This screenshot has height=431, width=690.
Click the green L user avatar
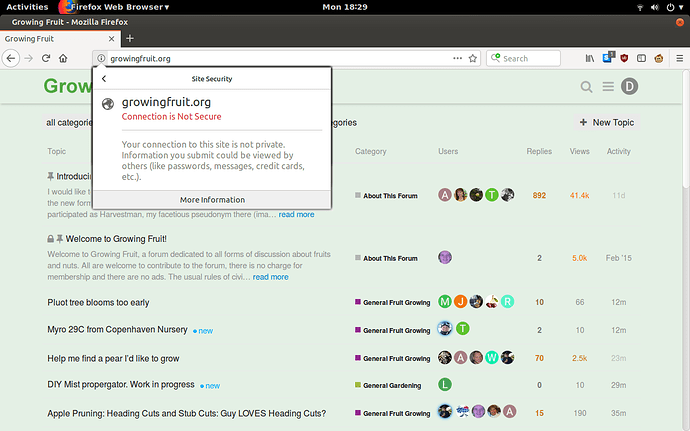click(x=444, y=384)
